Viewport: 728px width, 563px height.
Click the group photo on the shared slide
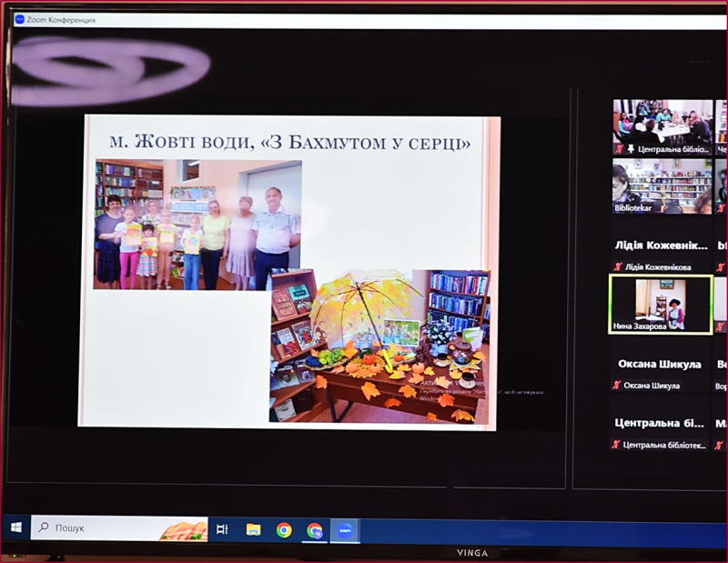[x=197, y=225]
